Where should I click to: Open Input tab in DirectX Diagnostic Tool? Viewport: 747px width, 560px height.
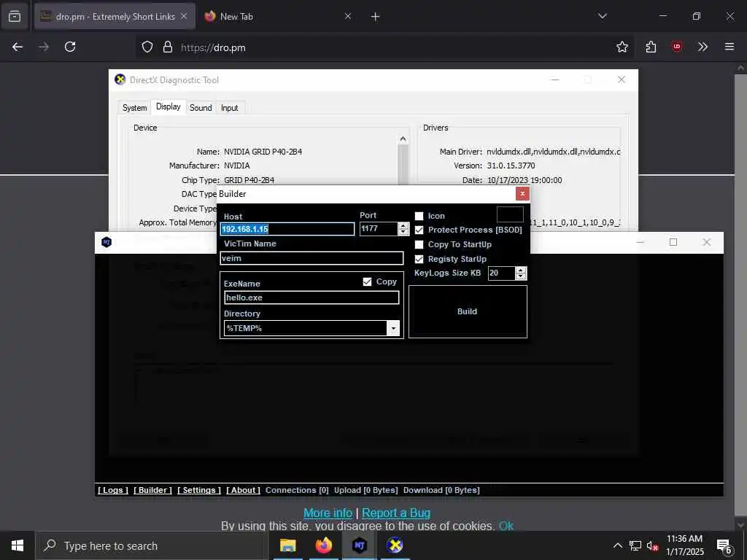pos(229,108)
